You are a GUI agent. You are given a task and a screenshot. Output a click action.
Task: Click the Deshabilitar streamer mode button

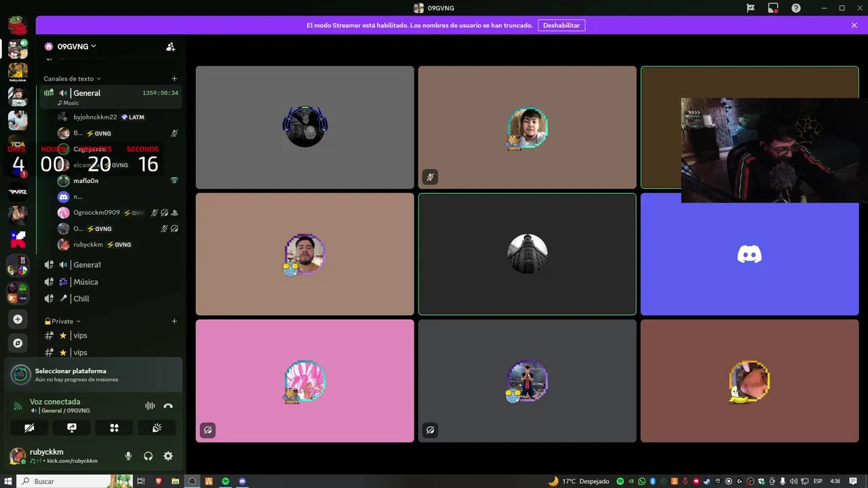pos(561,25)
